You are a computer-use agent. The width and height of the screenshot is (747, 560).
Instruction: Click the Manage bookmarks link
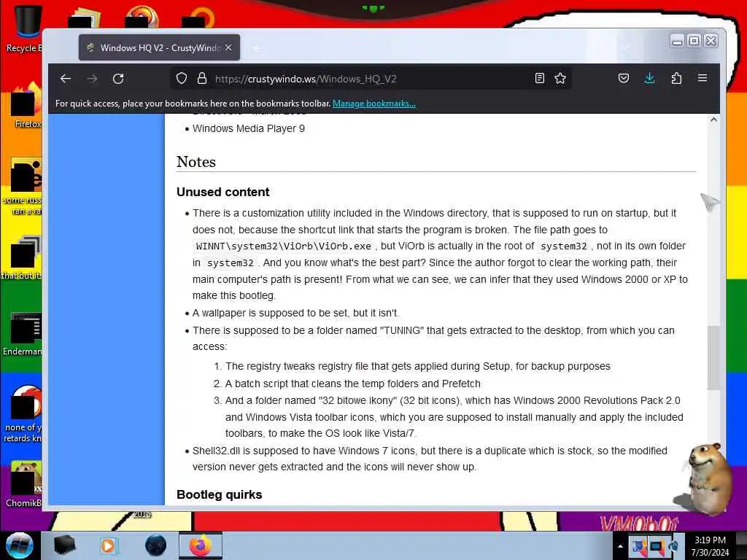pyautogui.click(x=374, y=104)
